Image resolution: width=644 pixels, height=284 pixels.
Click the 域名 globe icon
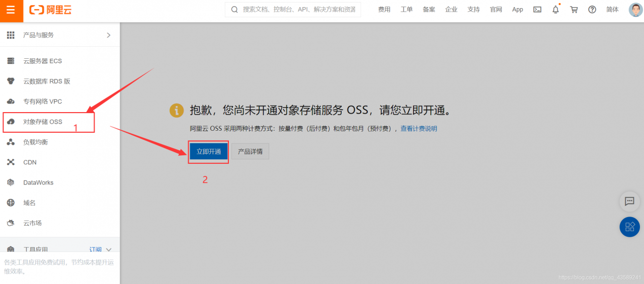11,203
